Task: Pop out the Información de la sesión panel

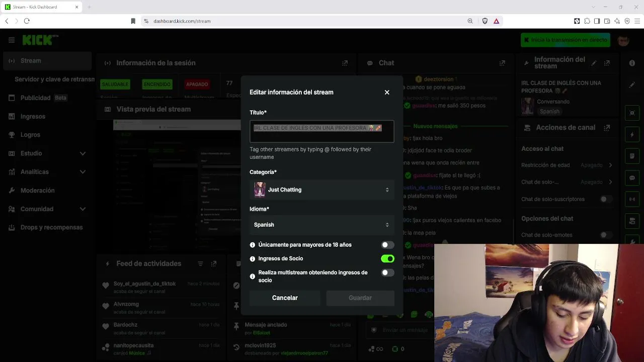Action: point(345,63)
